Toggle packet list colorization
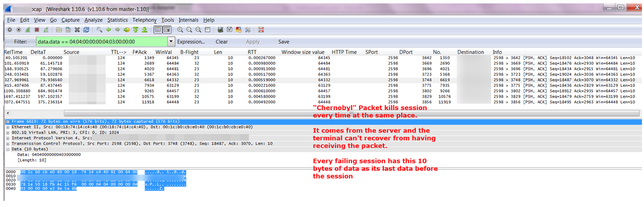This screenshot has height=207, width=644. 158,29
